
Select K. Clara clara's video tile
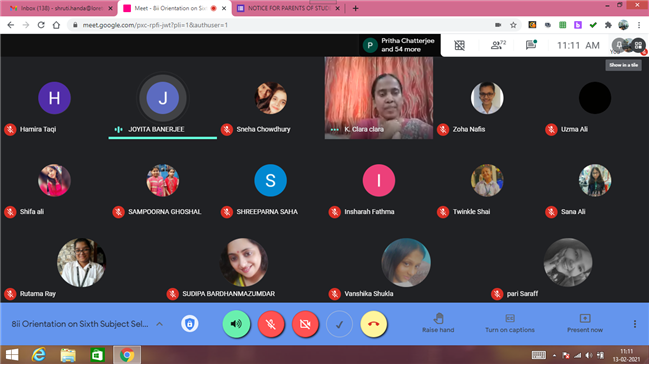[x=378, y=98]
